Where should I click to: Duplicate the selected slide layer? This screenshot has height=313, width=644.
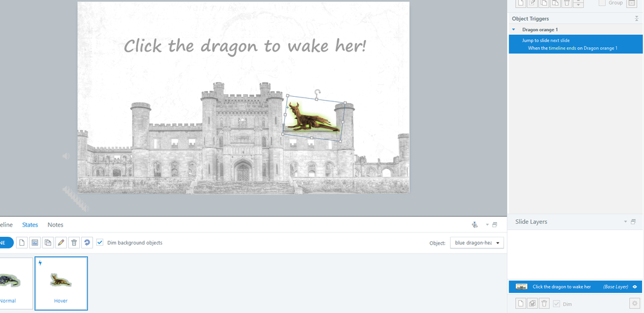pos(532,304)
